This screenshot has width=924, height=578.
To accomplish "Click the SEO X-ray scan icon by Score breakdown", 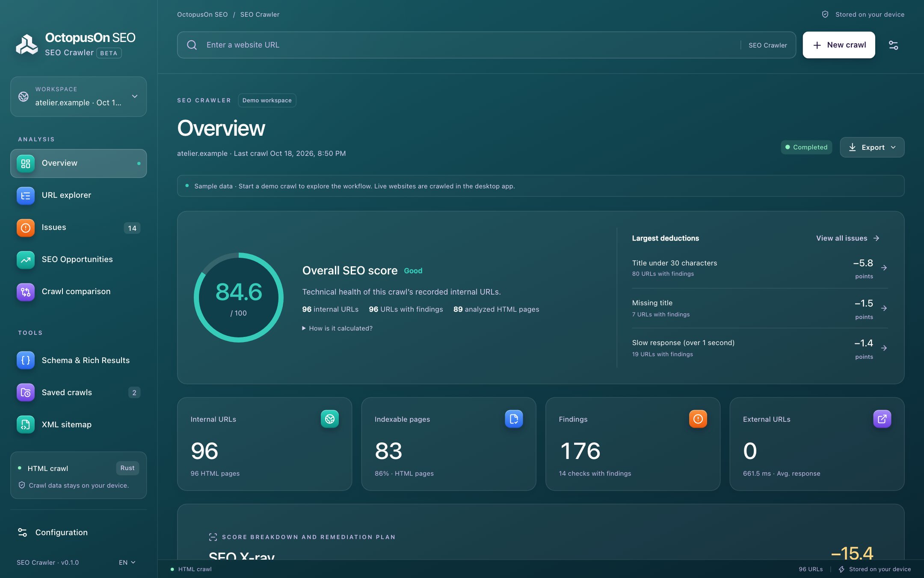I will point(213,537).
